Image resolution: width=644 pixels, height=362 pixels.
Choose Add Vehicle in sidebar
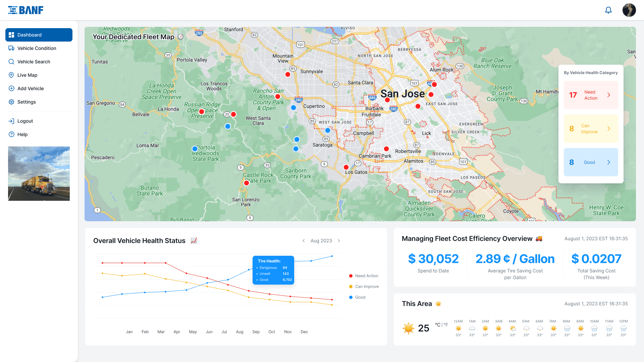39,88
